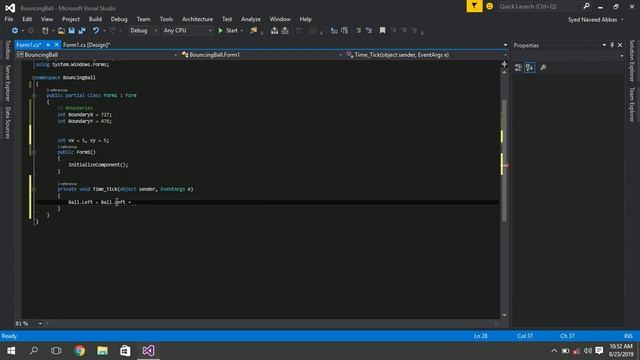Image resolution: width=640 pixels, height=360 pixels.
Task: Split the editor with the plus button
Action: tap(504, 64)
